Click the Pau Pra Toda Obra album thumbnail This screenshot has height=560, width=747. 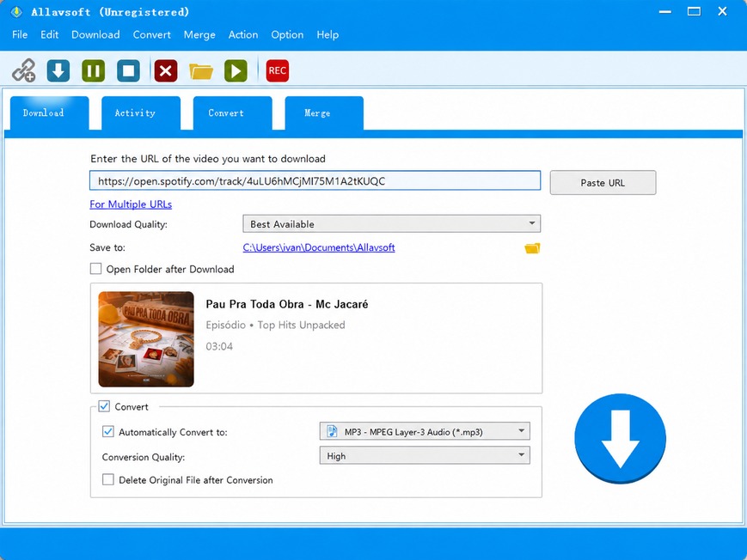coord(146,339)
